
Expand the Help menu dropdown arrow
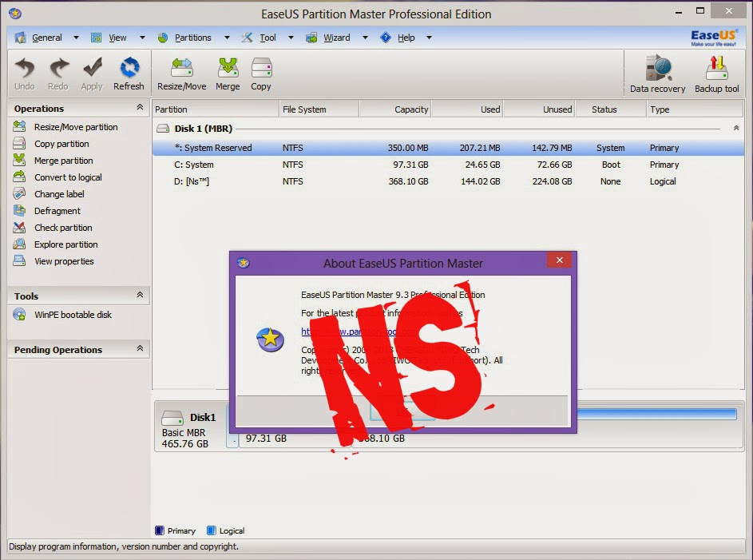pos(429,38)
